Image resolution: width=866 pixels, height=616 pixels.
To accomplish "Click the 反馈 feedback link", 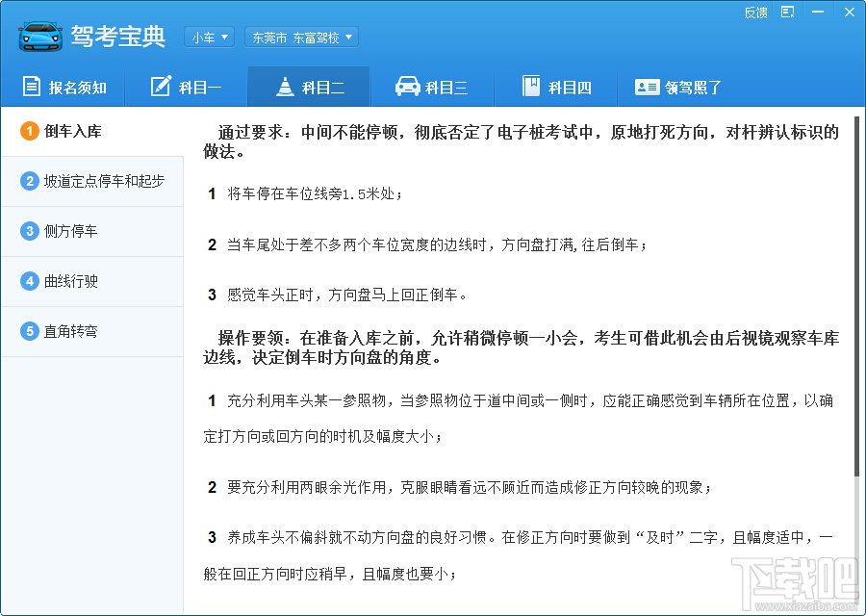I will (754, 13).
